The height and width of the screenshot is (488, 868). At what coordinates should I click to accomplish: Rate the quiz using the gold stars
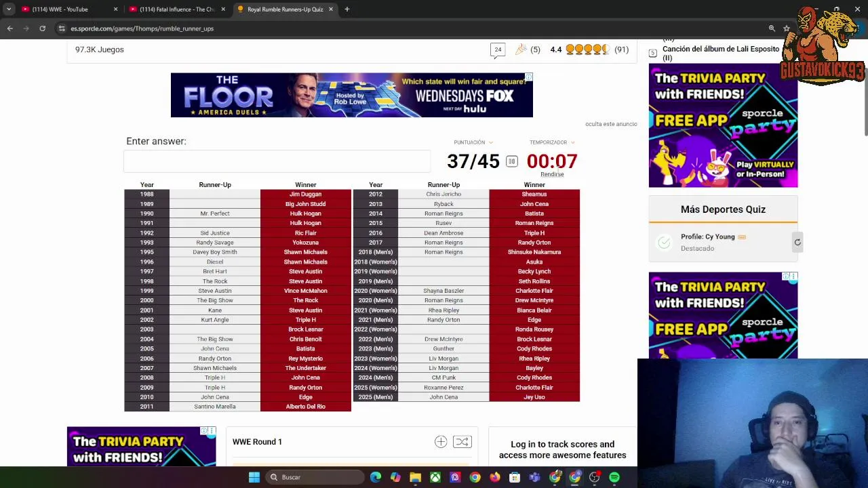pos(587,49)
